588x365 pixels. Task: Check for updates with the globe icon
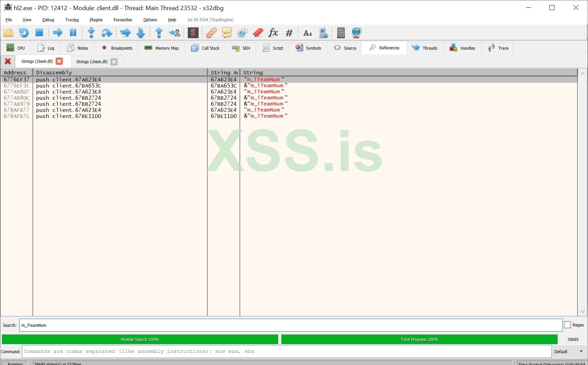pyautogui.click(x=357, y=33)
